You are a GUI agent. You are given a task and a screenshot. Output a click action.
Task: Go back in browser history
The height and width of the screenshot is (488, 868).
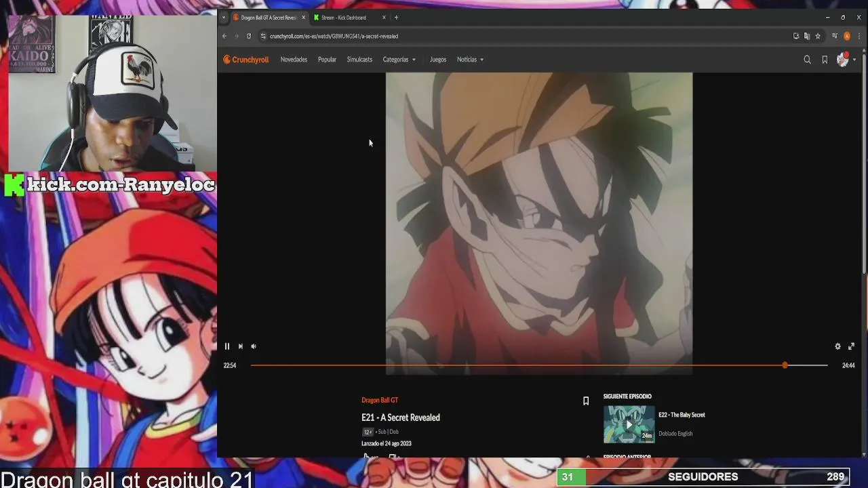(224, 36)
